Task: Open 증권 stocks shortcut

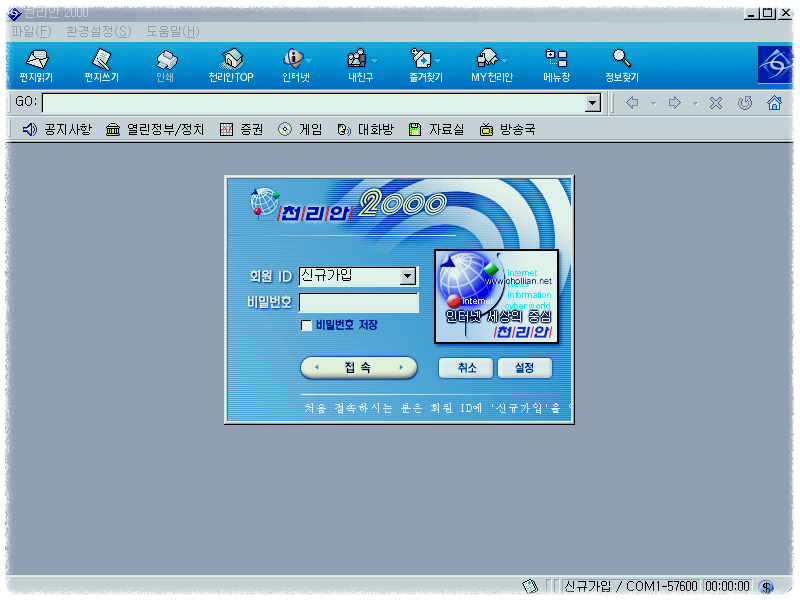Action: click(241, 130)
